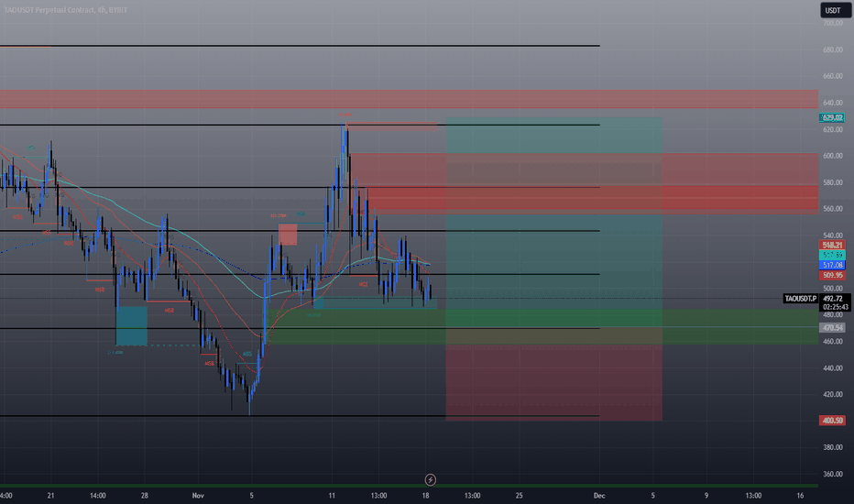Click the red 548.21 price label

click(832, 246)
